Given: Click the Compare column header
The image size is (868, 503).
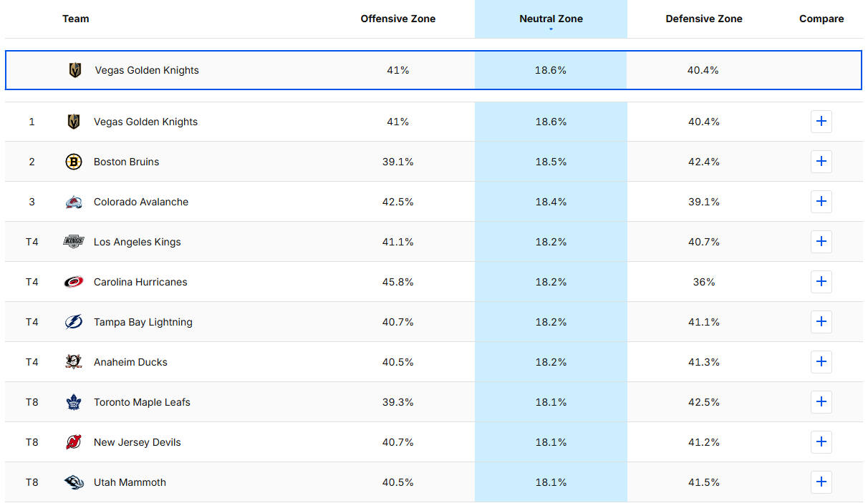Looking at the screenshot, I should [x=821, y=19].
